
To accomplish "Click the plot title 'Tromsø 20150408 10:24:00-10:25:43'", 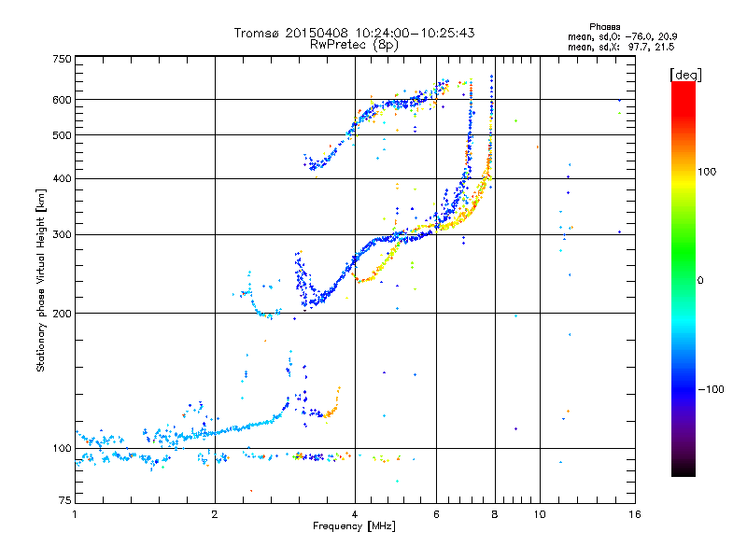I will 354,33.
